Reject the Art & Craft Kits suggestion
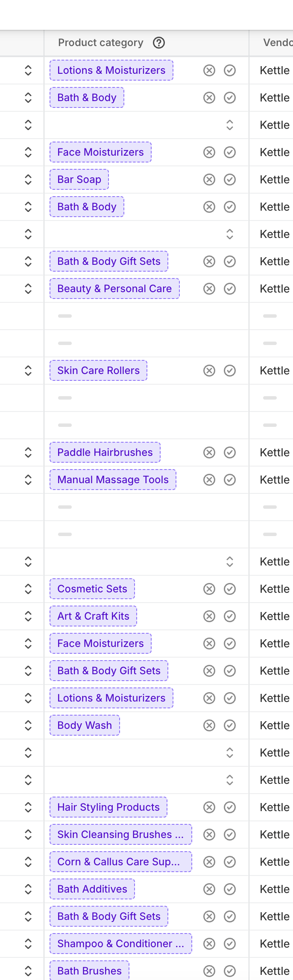This screenshot has height=980, width=293. pos(209,616)
